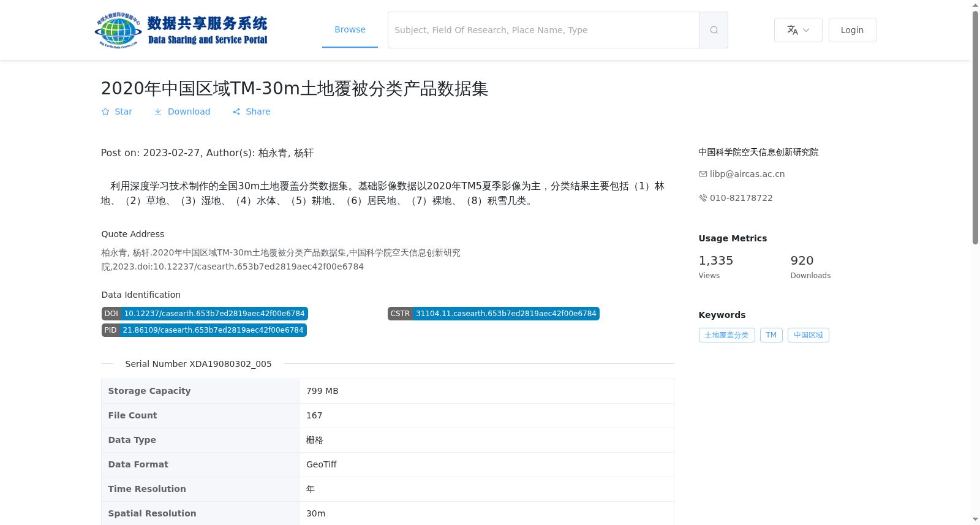Click the email libp@aircas.ac.cn
The height and width of the screenshot is (525, 980).
pyautogui.click(x=747, y=174)
